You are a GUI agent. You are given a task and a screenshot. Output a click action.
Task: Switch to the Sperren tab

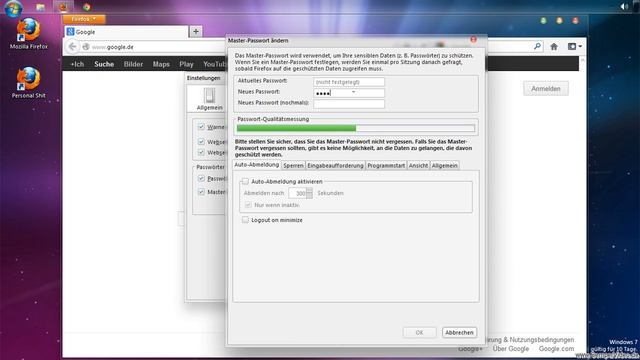coord(293,165)
